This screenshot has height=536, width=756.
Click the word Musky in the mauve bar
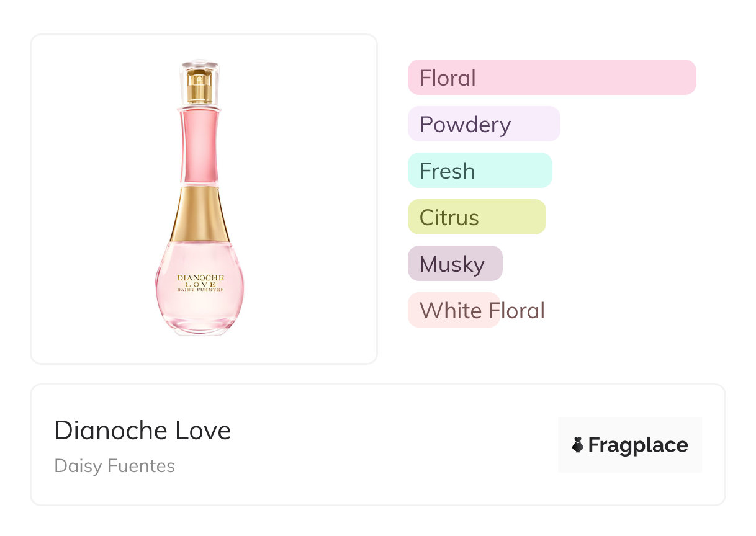tap(452, 264)
